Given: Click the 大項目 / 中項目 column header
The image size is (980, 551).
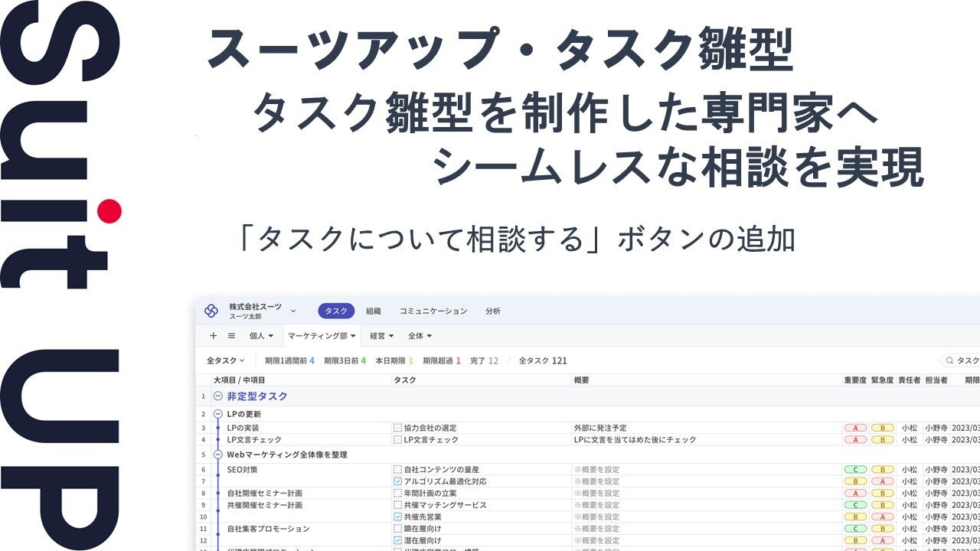Looking at the screenshot, I should [239, 380].
